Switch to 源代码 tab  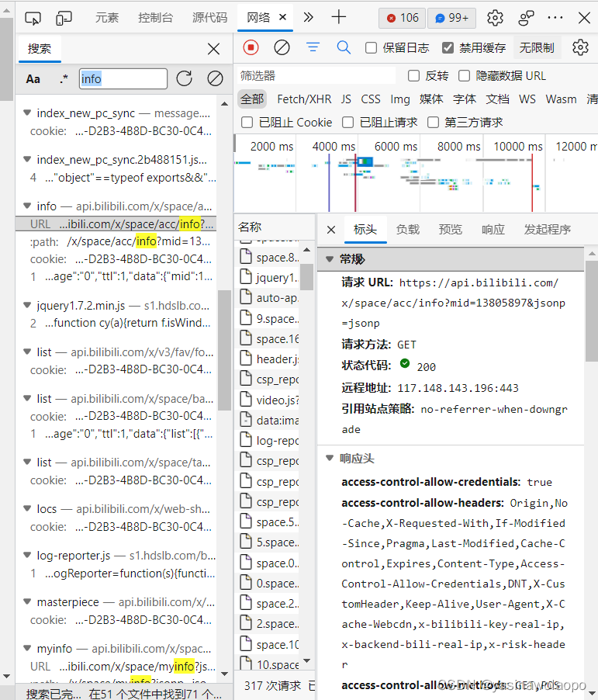209,18
